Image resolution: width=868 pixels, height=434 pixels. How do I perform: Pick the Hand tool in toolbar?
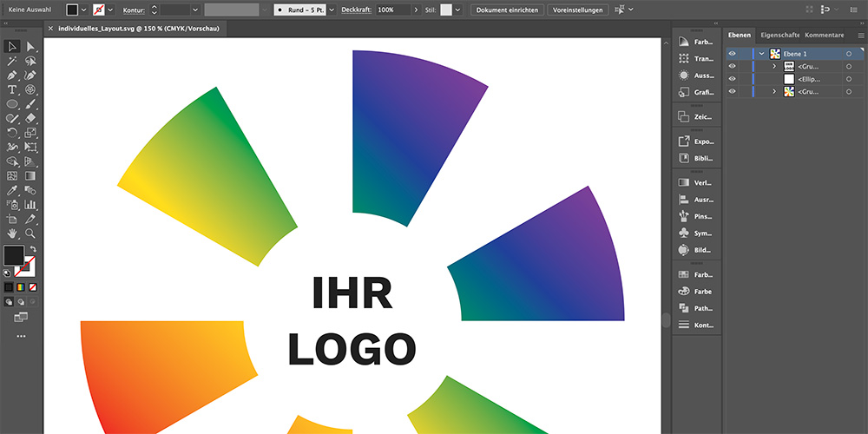(12, 233)
